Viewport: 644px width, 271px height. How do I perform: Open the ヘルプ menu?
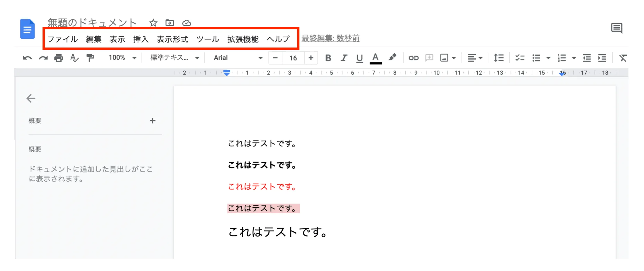pyautogui.click(x=278, y=39)
